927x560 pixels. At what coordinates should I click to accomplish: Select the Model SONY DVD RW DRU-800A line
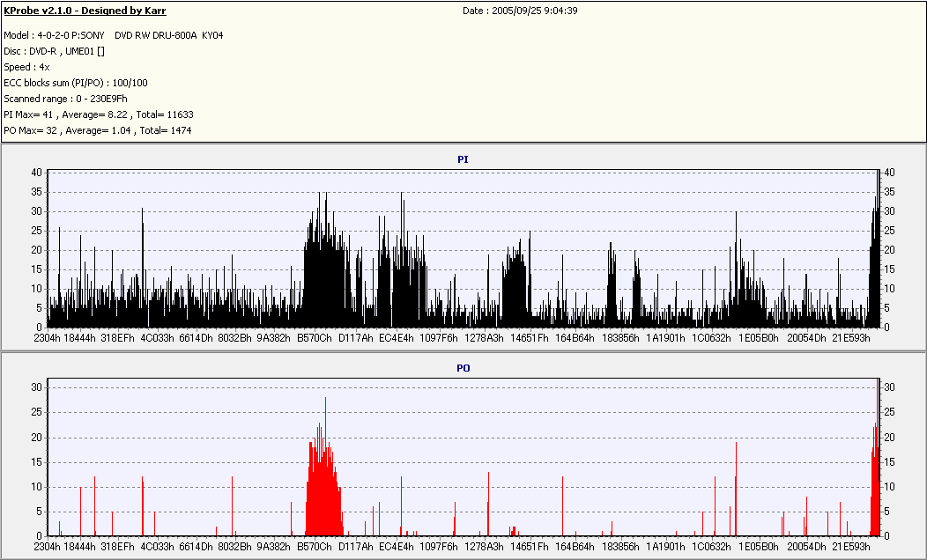(x=114, y=35)
